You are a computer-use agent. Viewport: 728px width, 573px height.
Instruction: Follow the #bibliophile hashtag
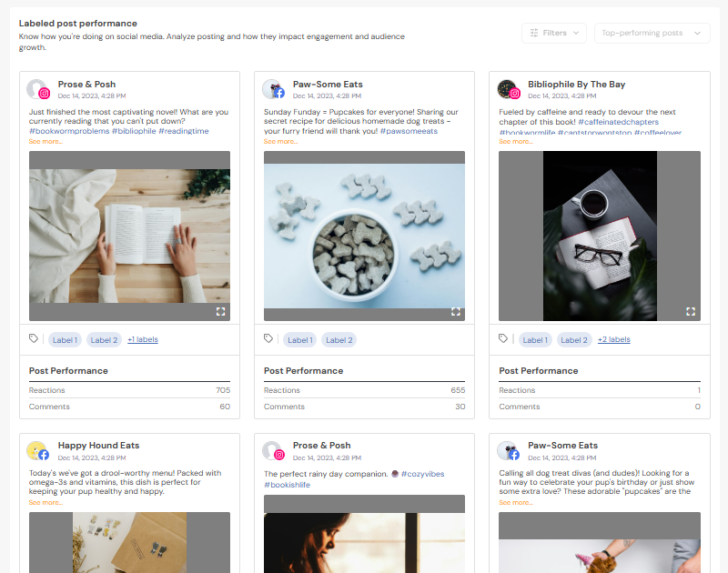[134, 131]
